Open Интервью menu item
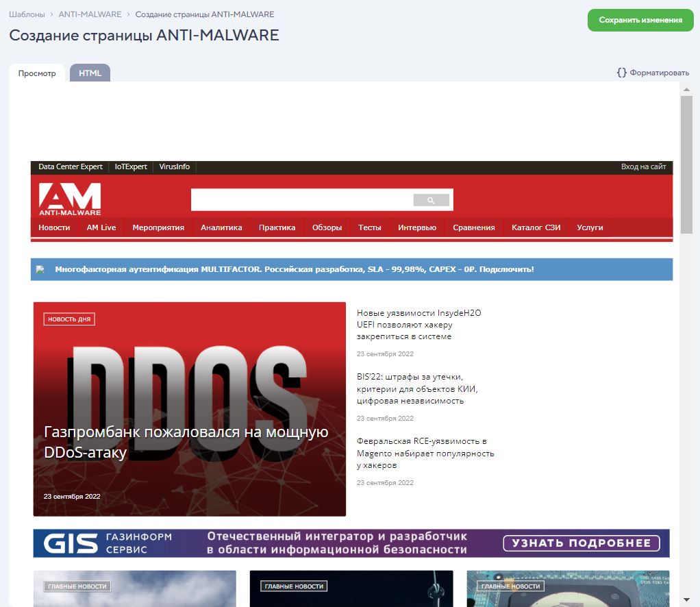700x607 pixels. click(x=417, y=227)
